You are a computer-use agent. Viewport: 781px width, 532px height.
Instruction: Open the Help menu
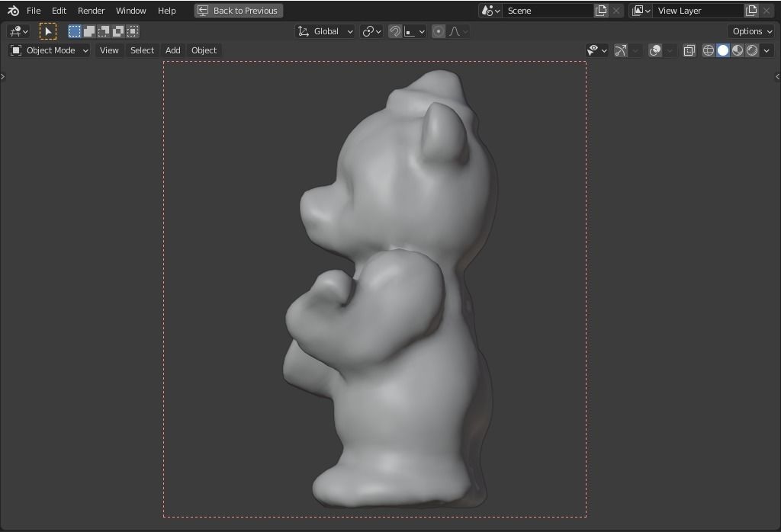pos(167,11)
